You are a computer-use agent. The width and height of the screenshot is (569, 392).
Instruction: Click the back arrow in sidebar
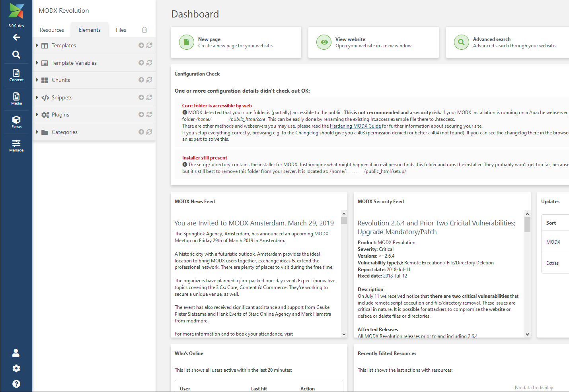(16, 37)
